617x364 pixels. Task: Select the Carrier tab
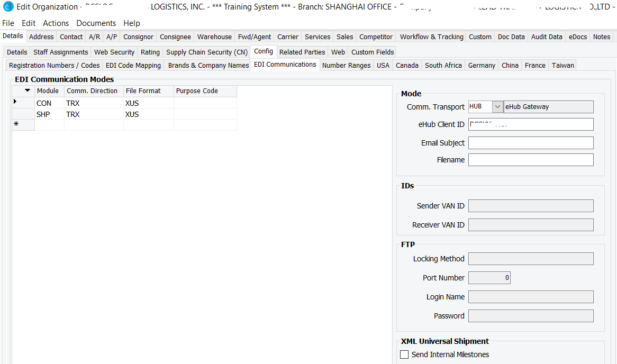point(288,37)
